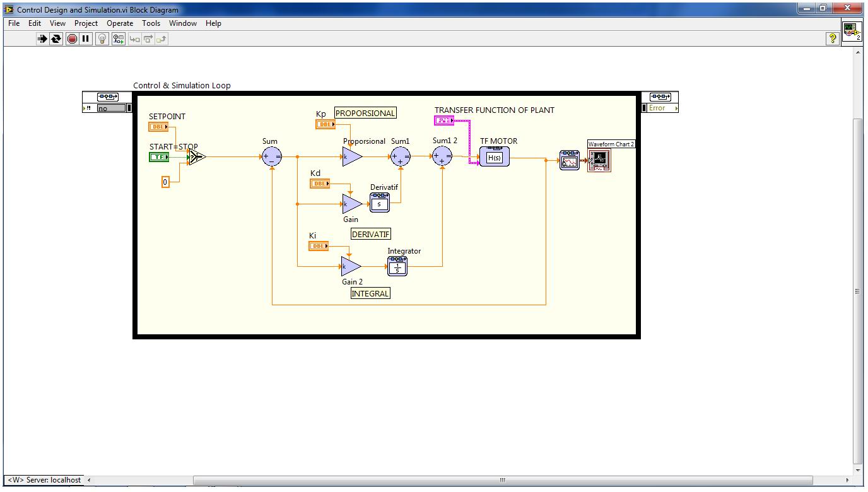Click the simulation loop output node

(x=660, y=97)
